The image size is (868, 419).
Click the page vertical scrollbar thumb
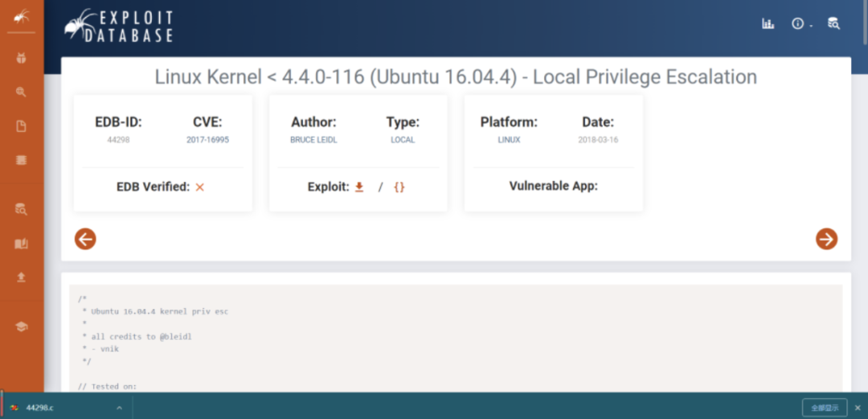click(x=865, y=23)
